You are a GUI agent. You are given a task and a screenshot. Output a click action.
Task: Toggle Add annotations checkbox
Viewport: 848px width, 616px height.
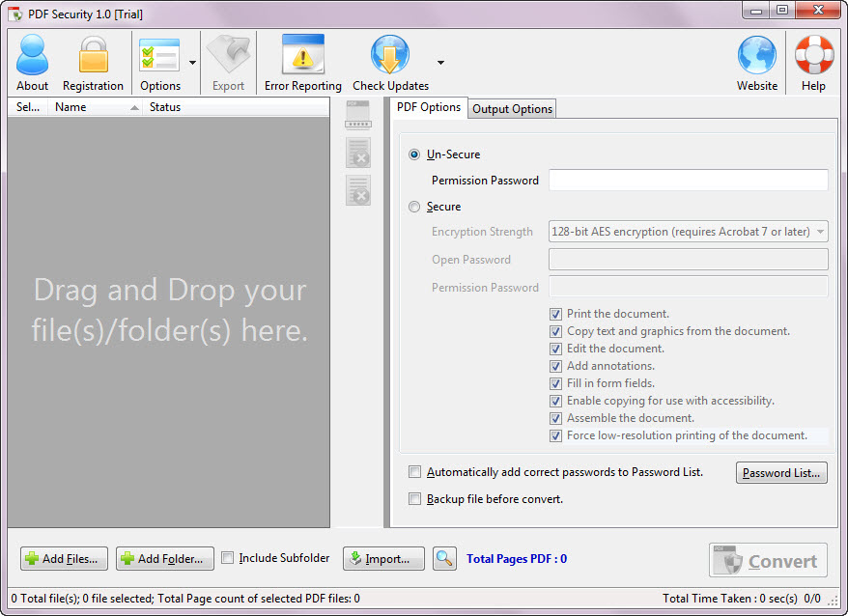pos(555,366)
